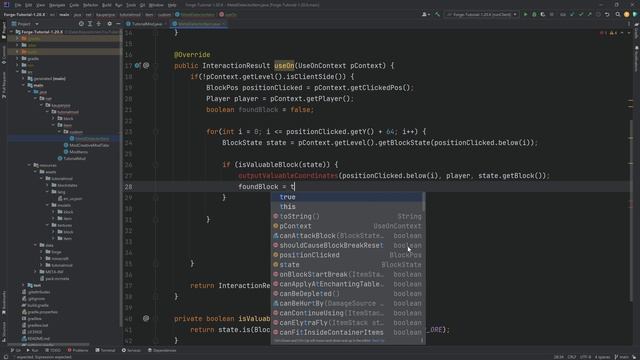640x360 pixels.
Task: Click the @ gutter icon on line 17
Action: point(146,65)
